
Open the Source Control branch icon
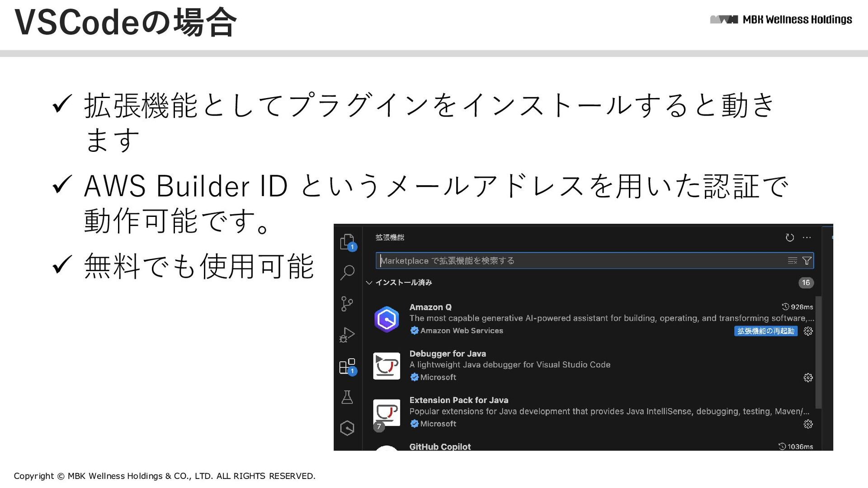point(347,304)
